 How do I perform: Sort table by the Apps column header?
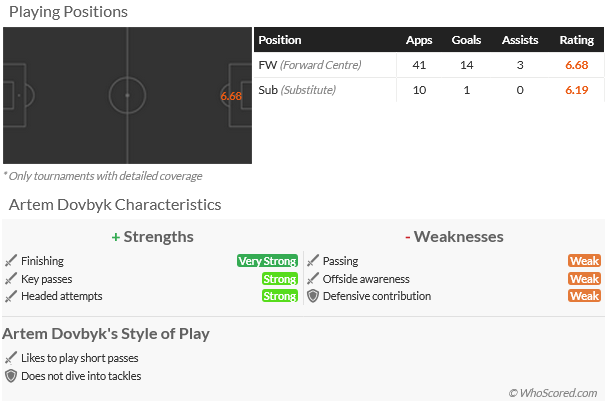[x=419, y=40]
